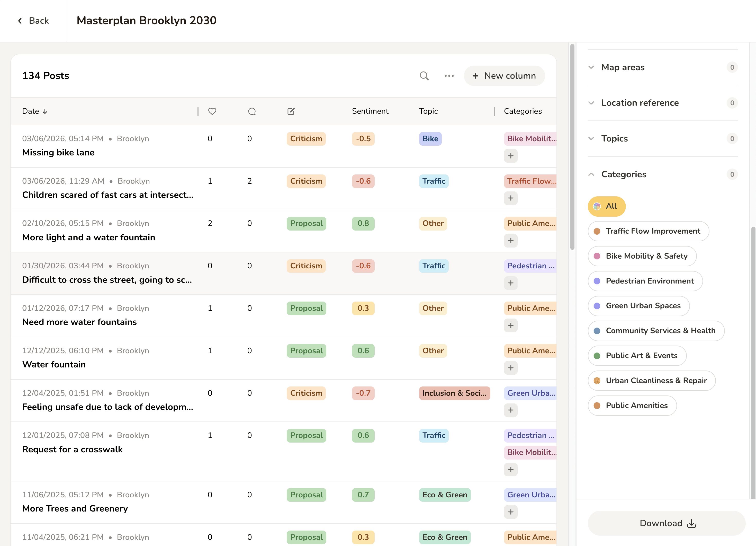
Task: Expand the Map areas section
Action: (x=663, y=67)
